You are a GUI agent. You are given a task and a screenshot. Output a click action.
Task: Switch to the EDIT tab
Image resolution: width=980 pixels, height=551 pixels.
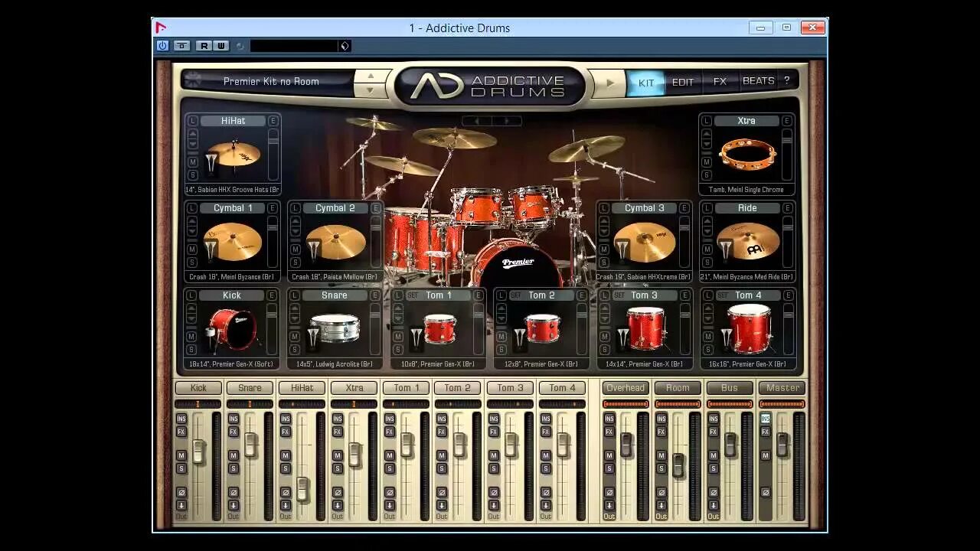pos(683,83)
